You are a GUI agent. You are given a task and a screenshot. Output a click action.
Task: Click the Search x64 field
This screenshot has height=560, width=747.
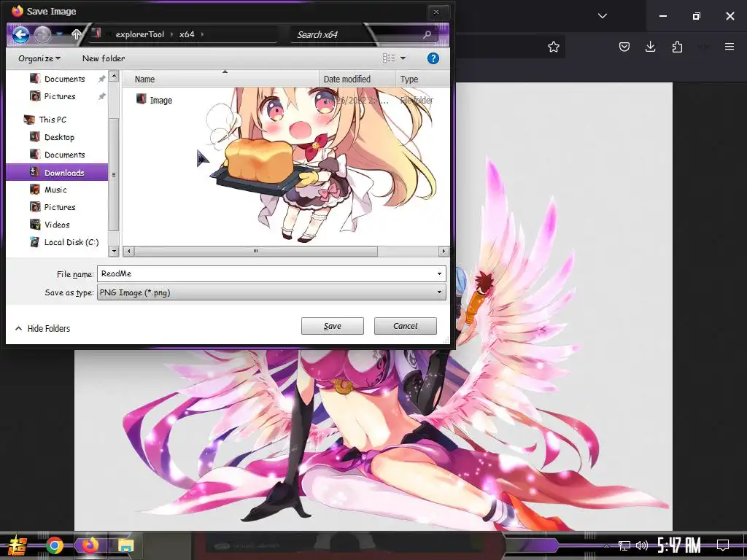pyautogui.click(x=357, y=34)
